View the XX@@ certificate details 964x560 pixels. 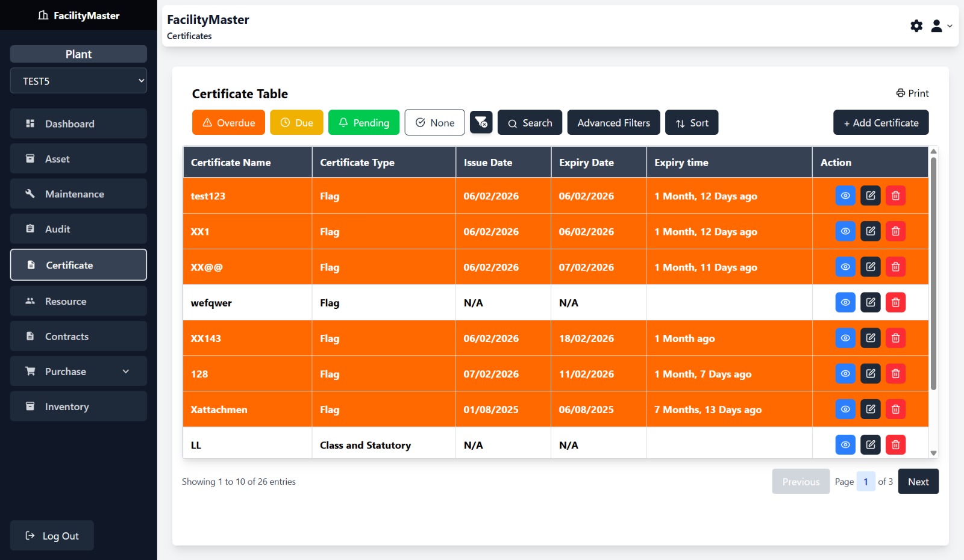pos(845,267)
